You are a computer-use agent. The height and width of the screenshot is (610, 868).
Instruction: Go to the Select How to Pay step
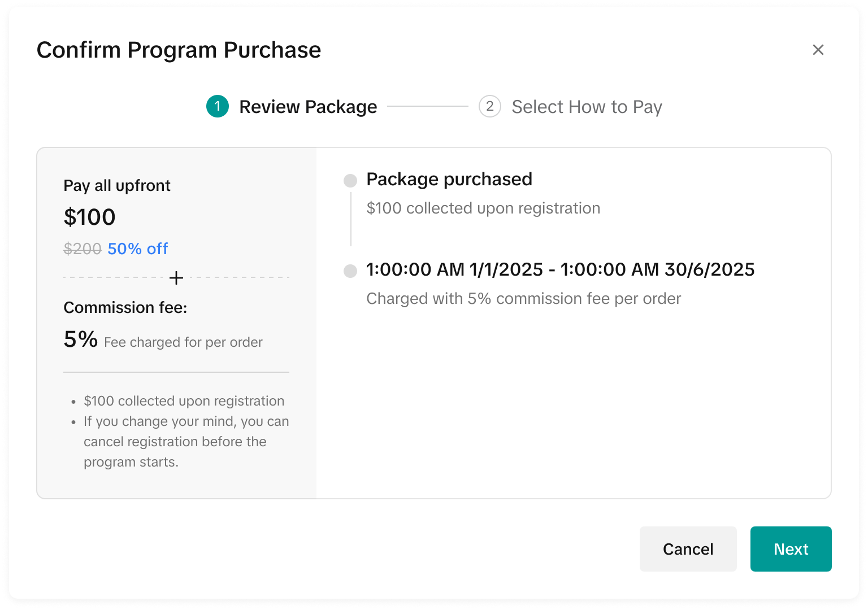point(587,107)
